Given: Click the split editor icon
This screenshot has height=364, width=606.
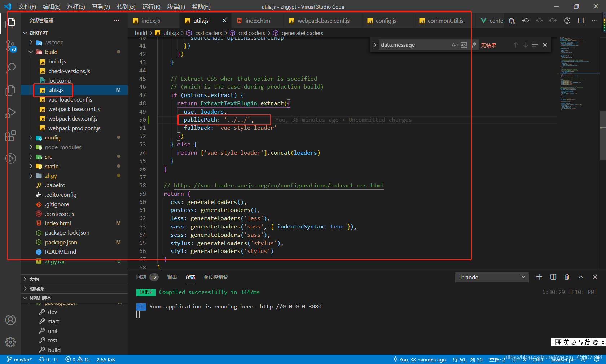Looking at the screenshot, I should click(581, 21).
